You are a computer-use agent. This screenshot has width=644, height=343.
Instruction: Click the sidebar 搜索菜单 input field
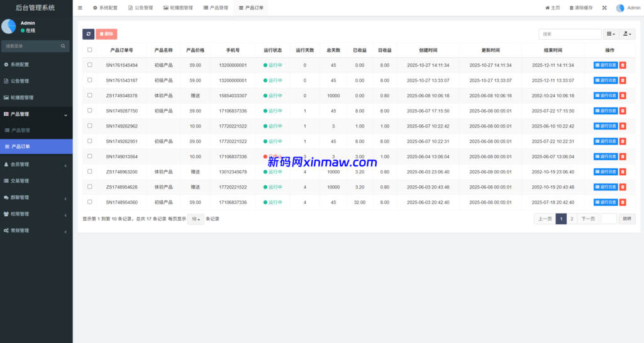click(x=31, y=46)
